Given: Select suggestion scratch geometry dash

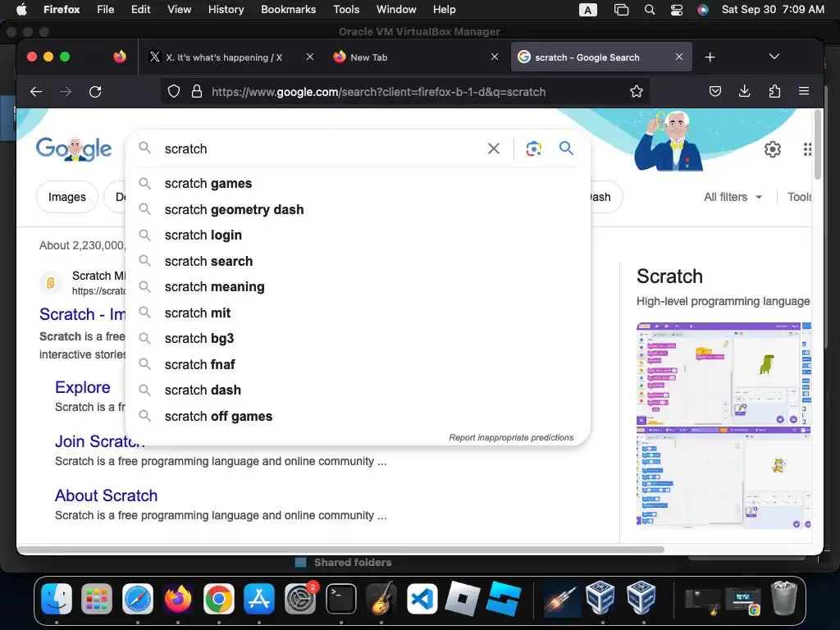Looking at the screenshot, I should pos(358,209).
